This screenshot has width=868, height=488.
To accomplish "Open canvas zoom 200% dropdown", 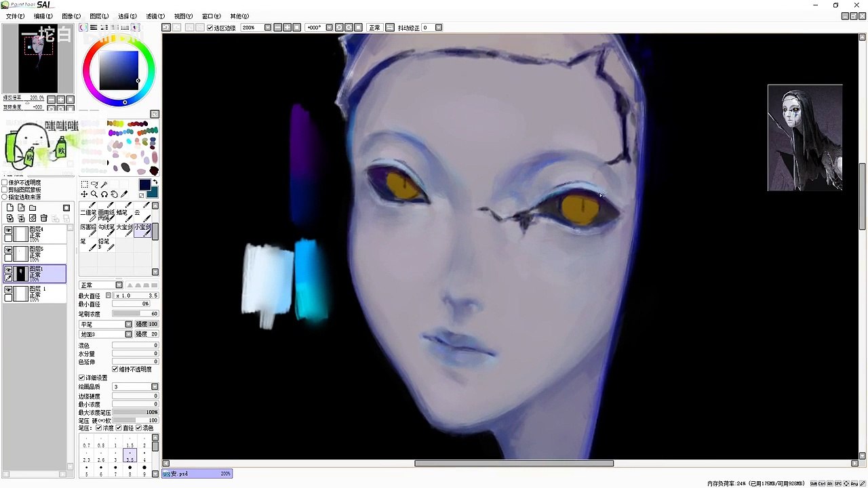I will [x=268, y=28].
